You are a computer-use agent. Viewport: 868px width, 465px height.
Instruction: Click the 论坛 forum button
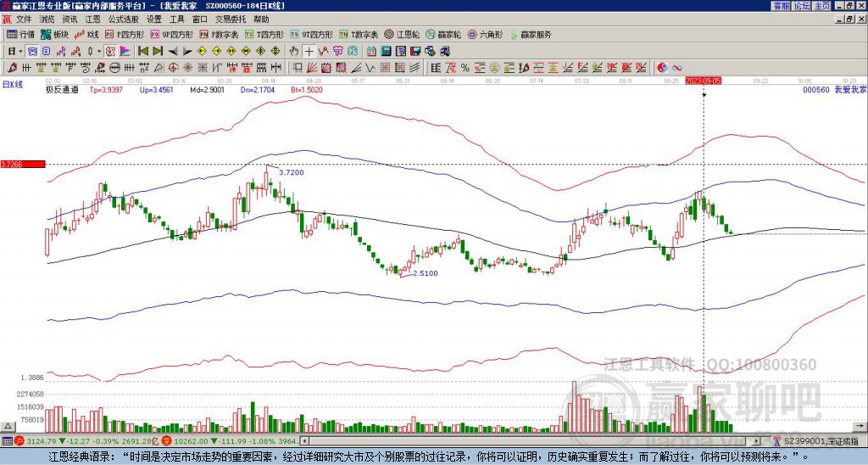click(802, 6)
